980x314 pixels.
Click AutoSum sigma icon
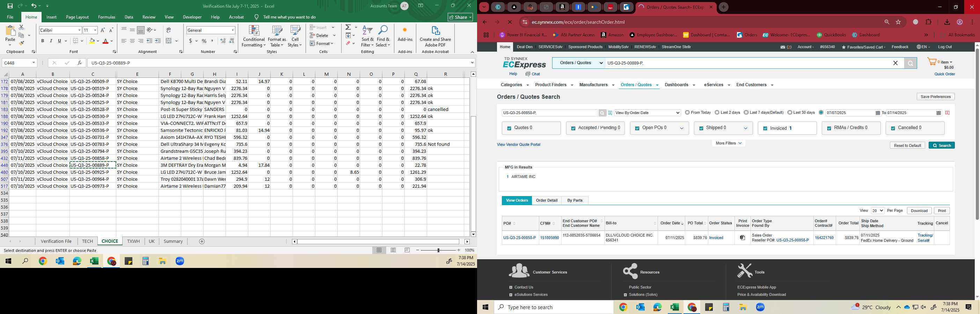[x=348, y=27]
